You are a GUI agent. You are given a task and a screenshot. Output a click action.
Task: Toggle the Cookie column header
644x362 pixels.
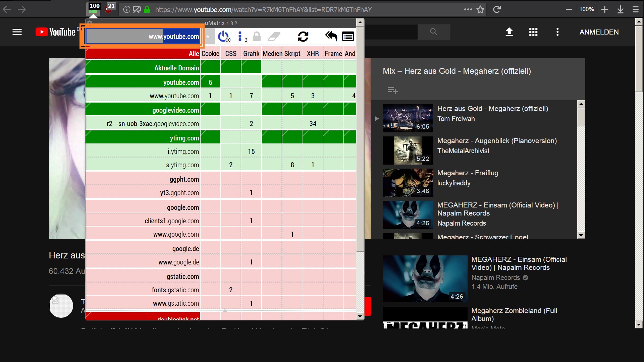click(x=210, y=54)
